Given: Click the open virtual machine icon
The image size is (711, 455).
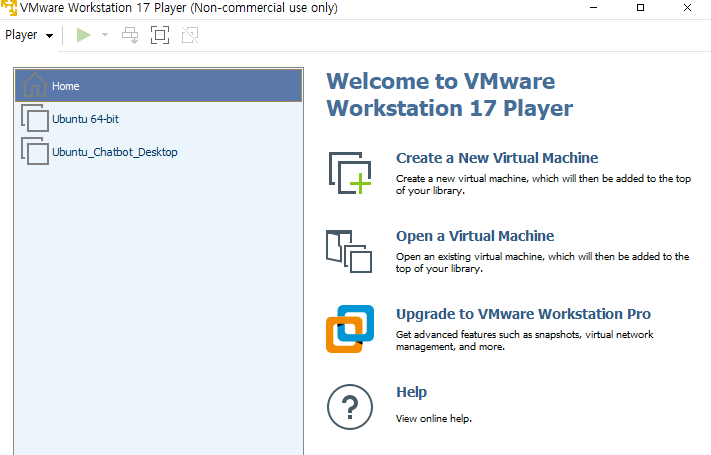Looking at the screenshot, I should click(349, 251).
